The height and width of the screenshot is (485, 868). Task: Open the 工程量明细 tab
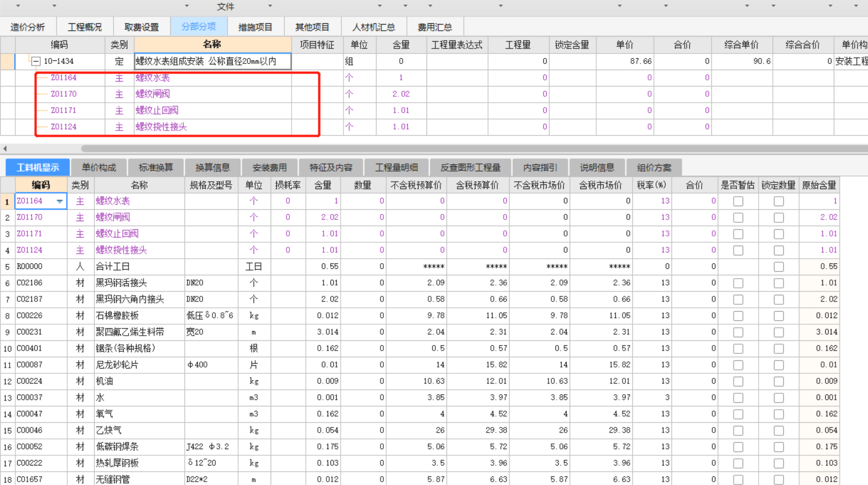(x=396, y=168)
